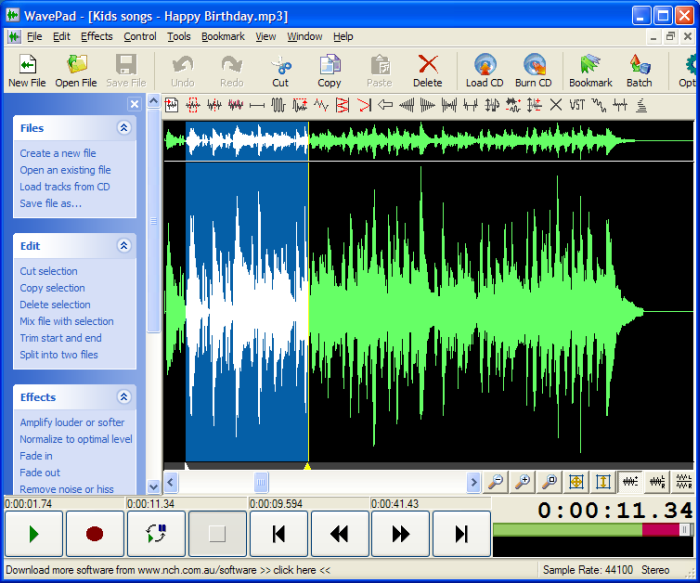Click the waveform scroll left arrow
Image resolution: width=700 pixels, height=583 pixels.
170,482
